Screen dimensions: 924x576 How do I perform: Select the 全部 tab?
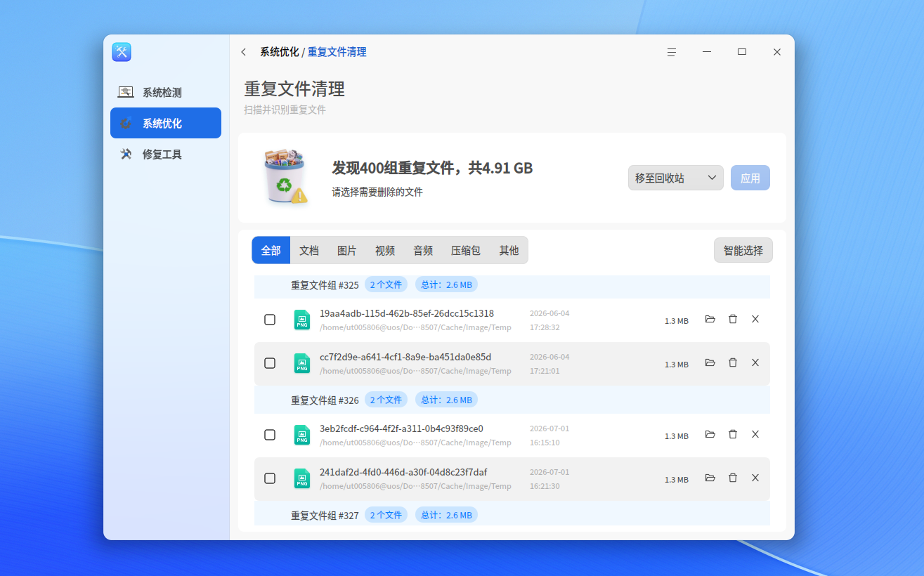click(x=271, y=250)
